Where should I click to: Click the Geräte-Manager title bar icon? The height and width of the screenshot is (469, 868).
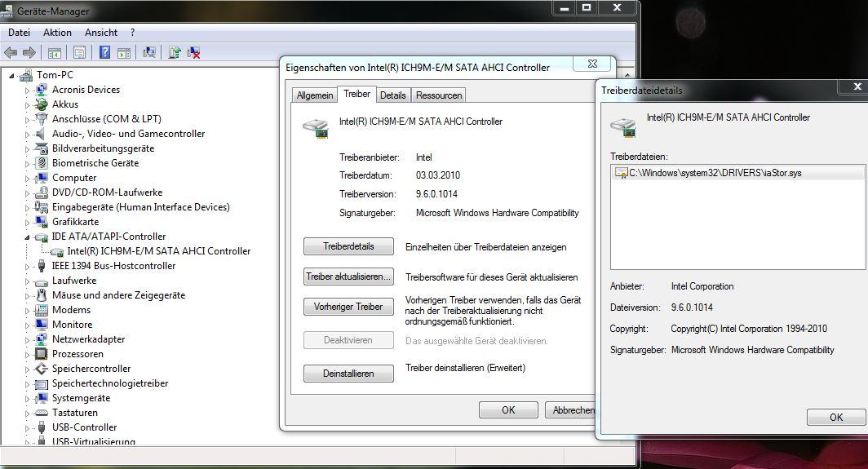tap(7, 10)
